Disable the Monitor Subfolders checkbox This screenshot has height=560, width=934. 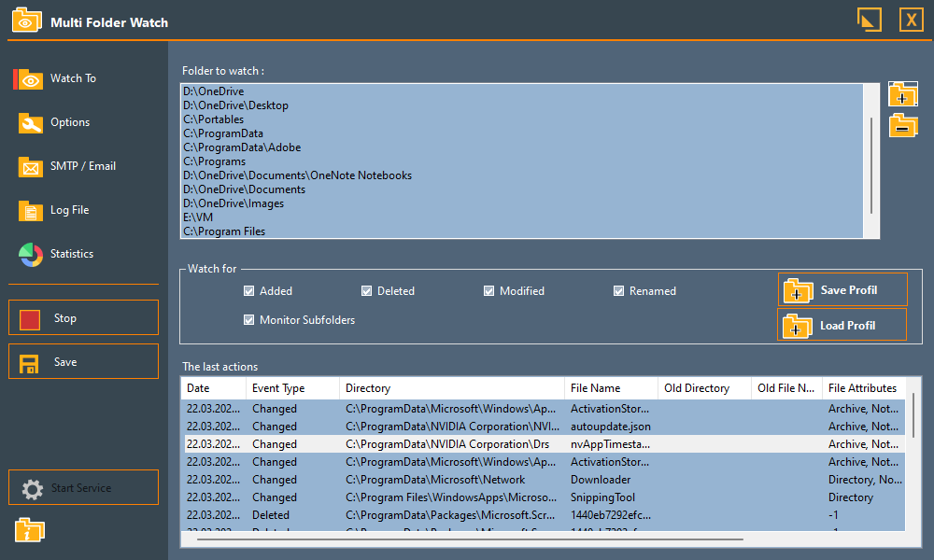(x=249, y=320)
